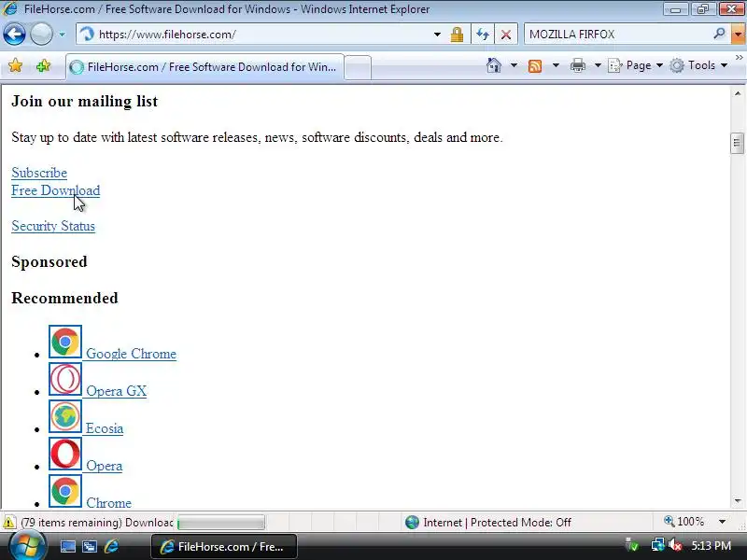This screenshot has width=747, height=560.
Task: Click the Print icon
Action: point(577,65)
